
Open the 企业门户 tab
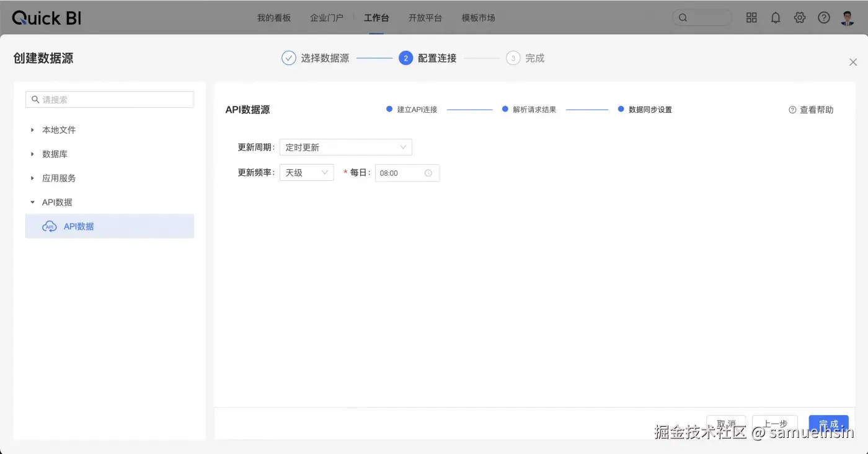pos(327,18)
